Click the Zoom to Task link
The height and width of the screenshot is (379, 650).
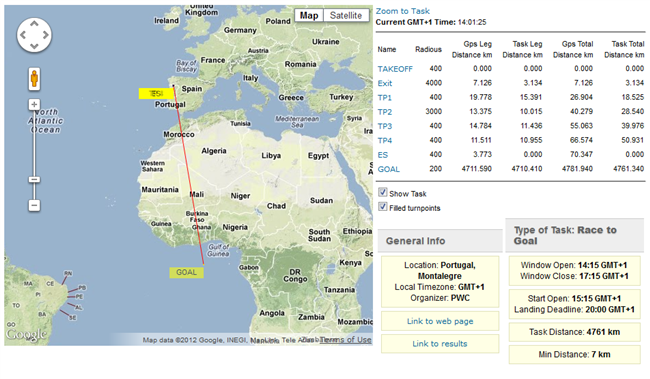(x=403, y=11)
